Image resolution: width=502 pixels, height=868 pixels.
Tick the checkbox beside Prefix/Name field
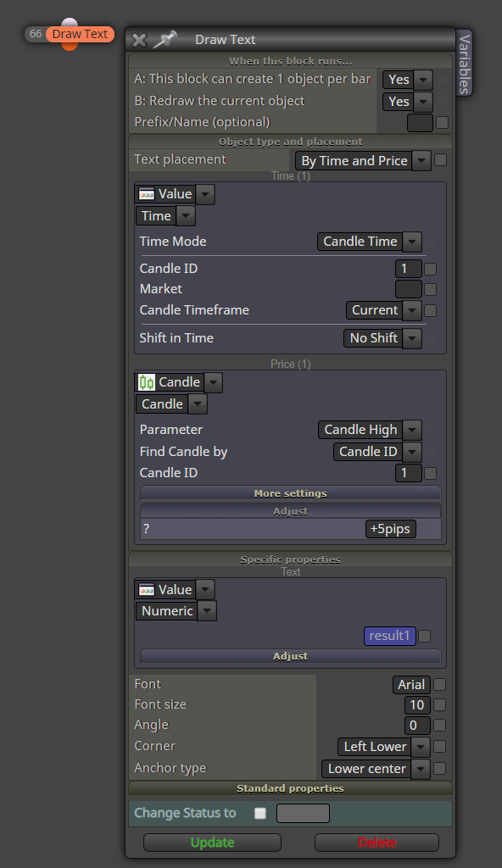click(x=442, y=122)
